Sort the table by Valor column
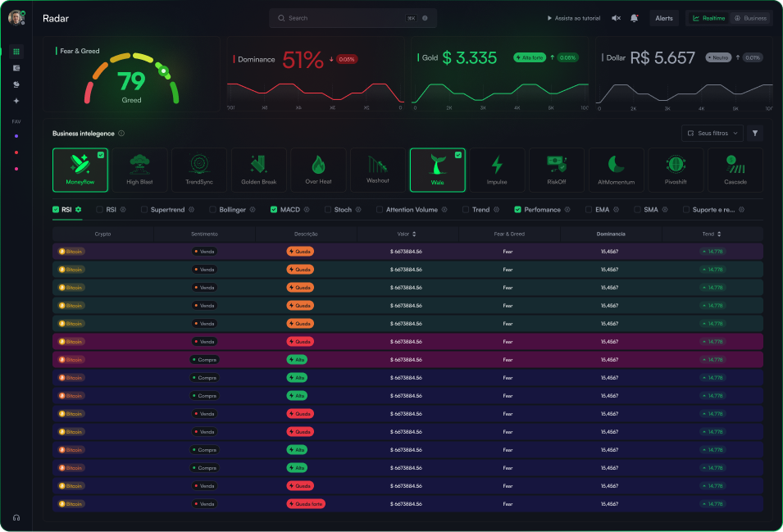Screen dimensions: 783x532 click(x=405, y=234)
